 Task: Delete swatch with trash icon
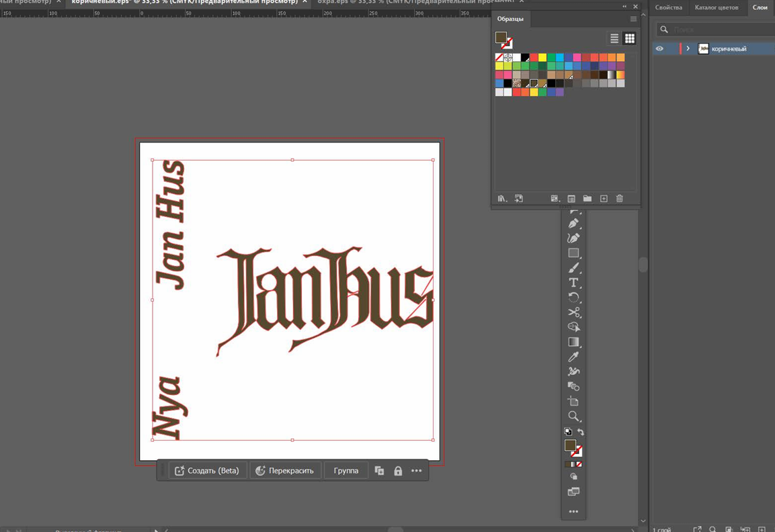click(619, 199)
